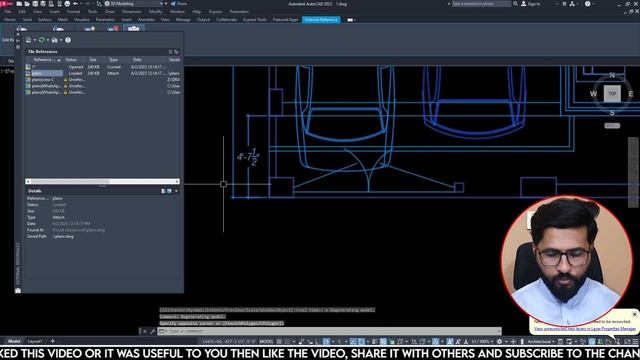Open the Dimension menu
This screenshot has height=360, width=640.
(x=132, y=11)
